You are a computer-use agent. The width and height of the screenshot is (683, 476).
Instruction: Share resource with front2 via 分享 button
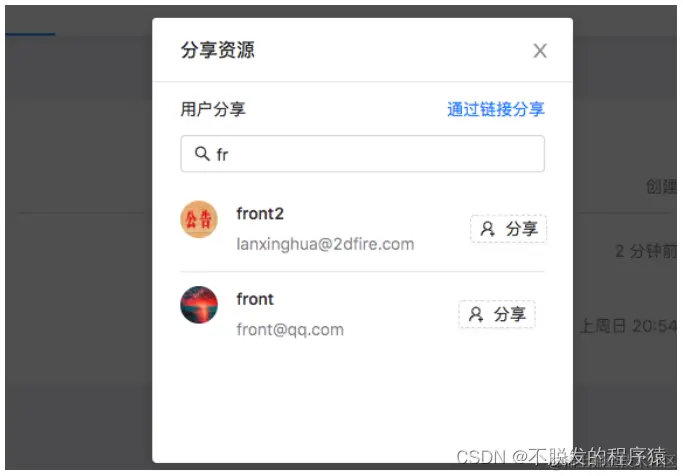coord(508,229)
